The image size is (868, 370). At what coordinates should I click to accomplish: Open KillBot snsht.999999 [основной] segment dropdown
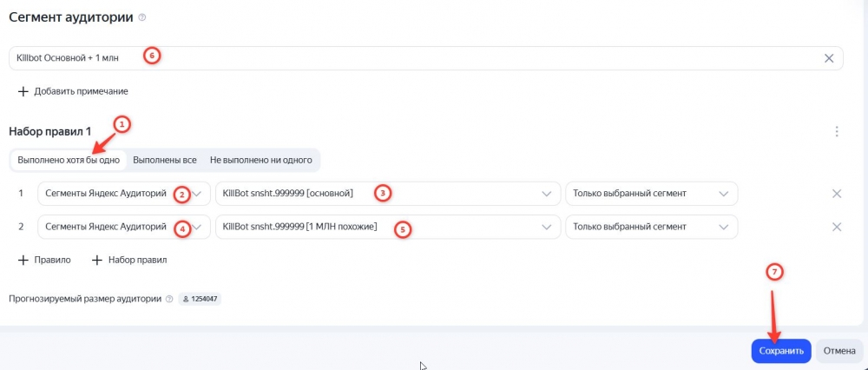tap(387, 194)
